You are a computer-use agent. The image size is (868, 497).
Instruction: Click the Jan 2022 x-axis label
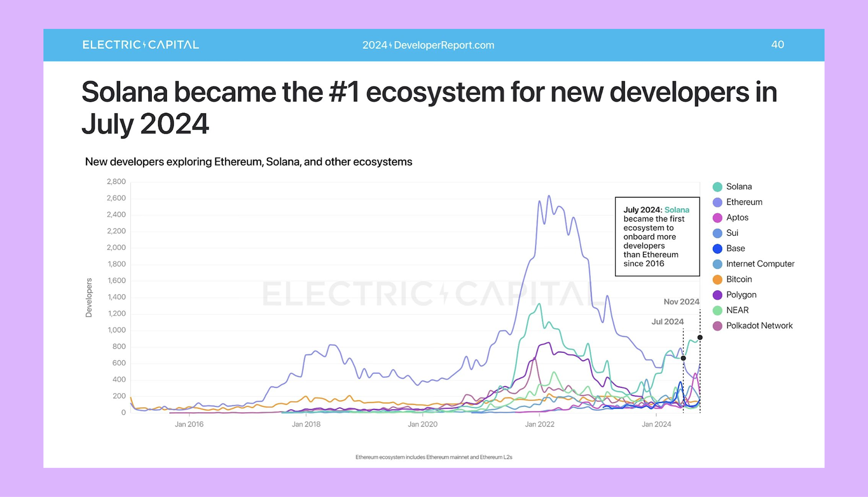539,424
